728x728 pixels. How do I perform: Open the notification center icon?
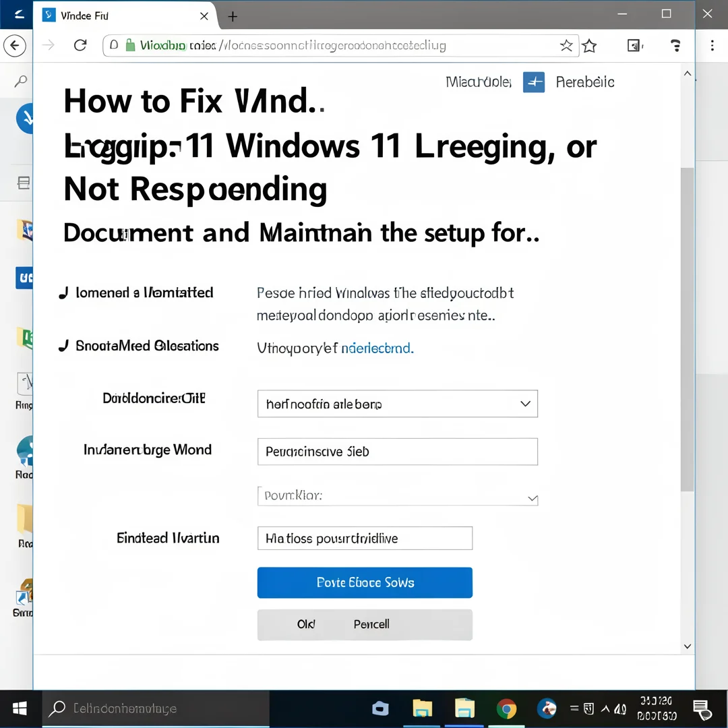702,709
